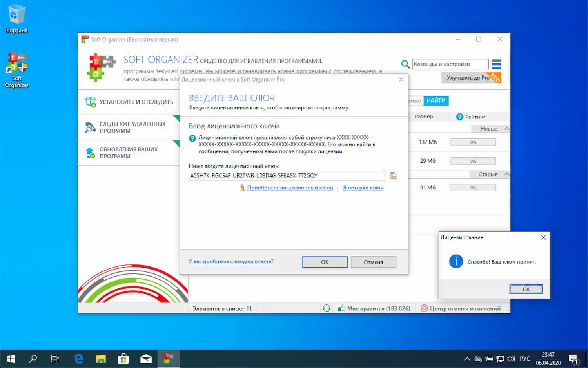Click the Рейтинг column header
This screenshot has height=368, width=588.
click(x=475, y=117)
